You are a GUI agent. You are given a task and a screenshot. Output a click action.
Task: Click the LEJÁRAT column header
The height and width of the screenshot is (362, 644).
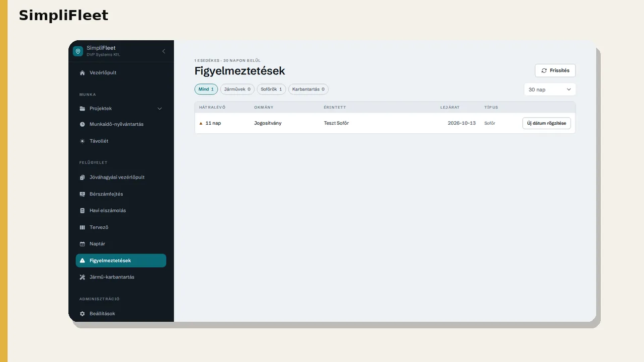pyautogui.click(x=450, y=108)
